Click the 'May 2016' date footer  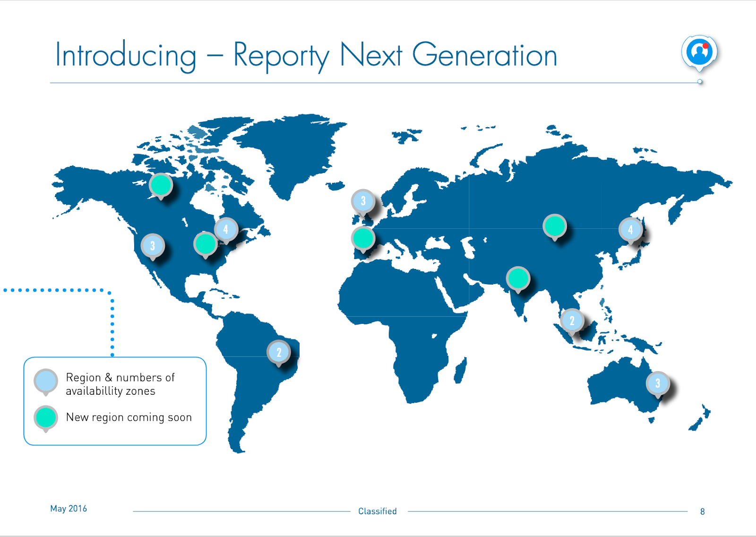(69, 509)
